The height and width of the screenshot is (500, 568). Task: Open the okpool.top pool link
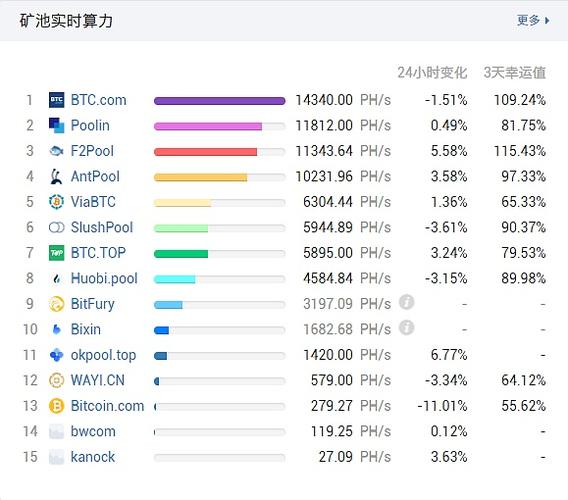(103, 355)
